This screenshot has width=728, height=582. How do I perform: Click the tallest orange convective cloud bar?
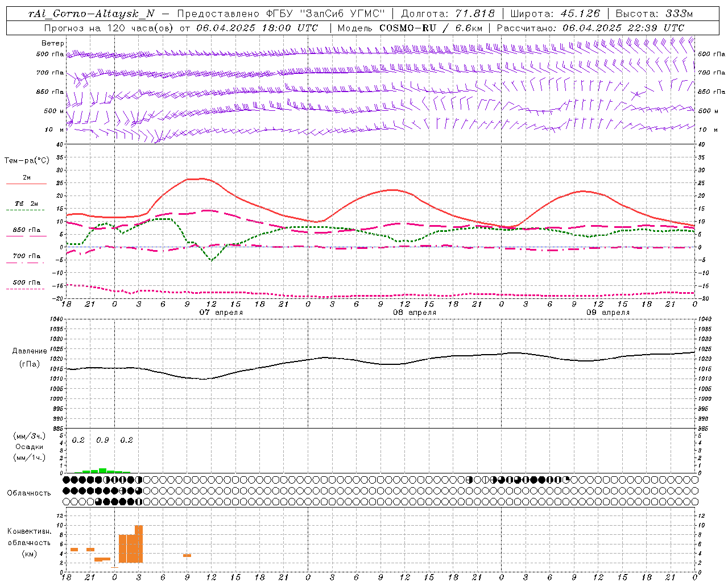coord(139,544)
